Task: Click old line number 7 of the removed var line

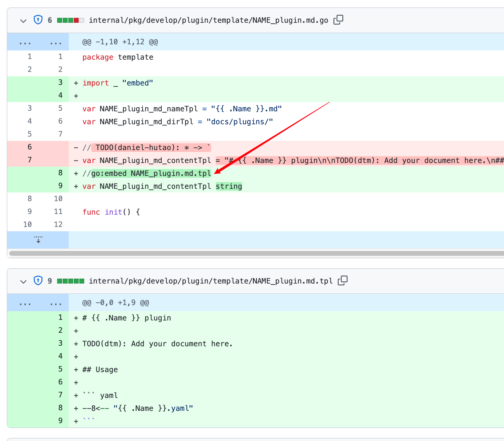Action: [30, 160]
